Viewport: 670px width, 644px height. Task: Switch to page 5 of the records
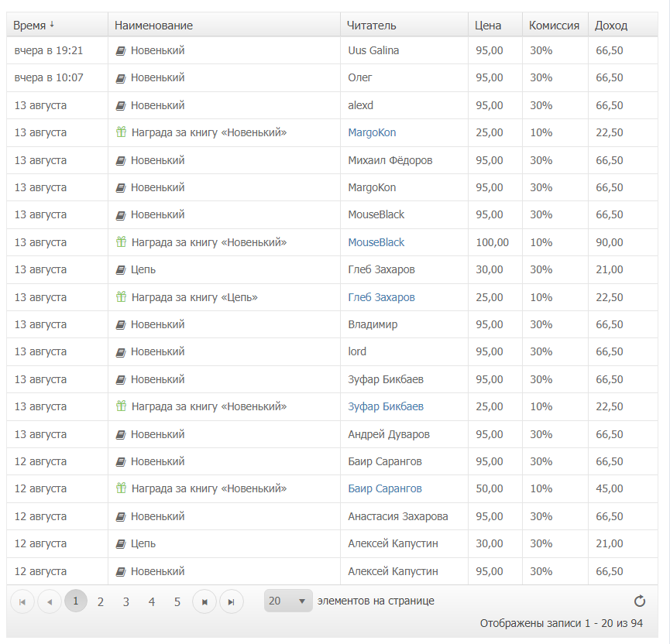click(177, 601)
